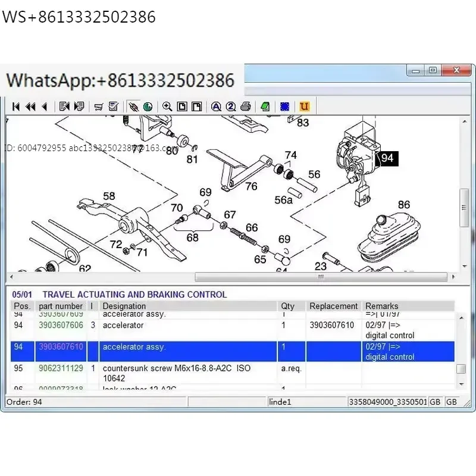
Task: Click part callout 76 on the diagram
Action: tap(251, 186)
